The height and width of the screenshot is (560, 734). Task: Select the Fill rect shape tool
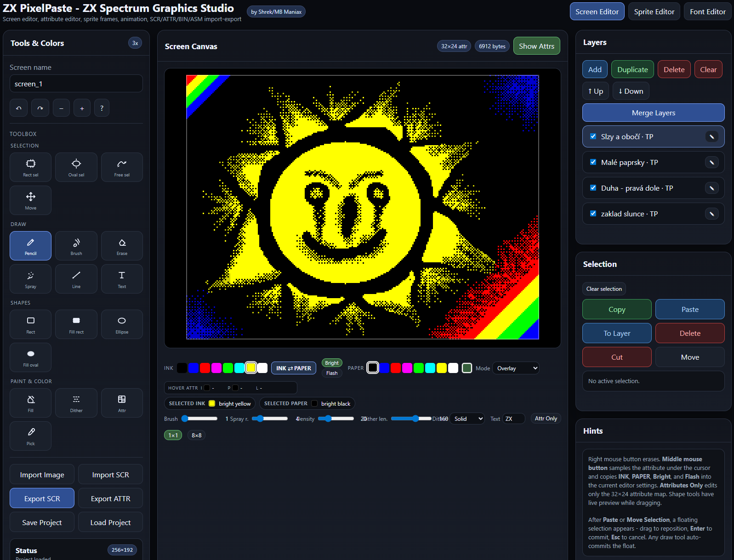76,324
